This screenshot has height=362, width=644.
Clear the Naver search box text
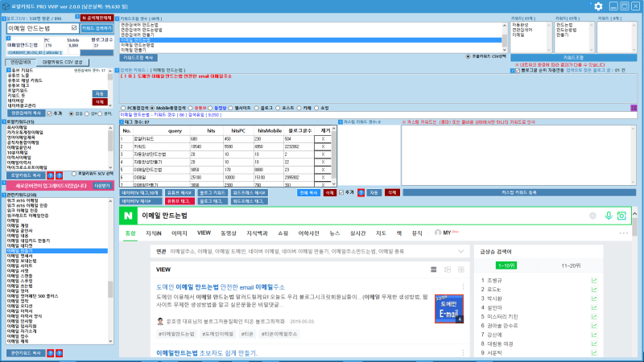tap(592, 216)
